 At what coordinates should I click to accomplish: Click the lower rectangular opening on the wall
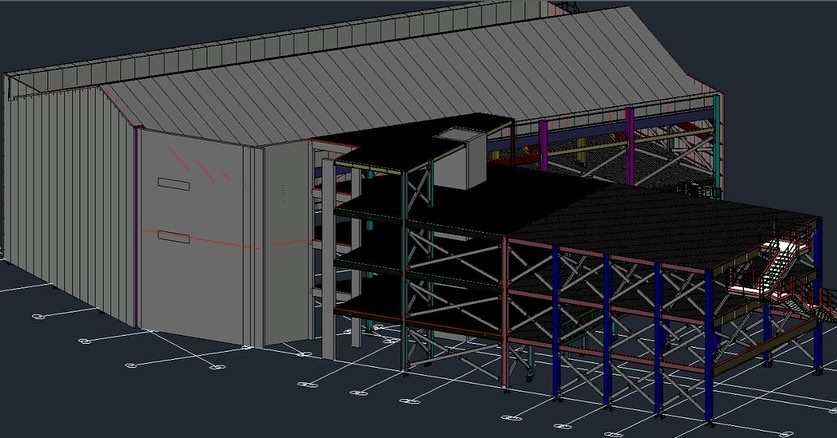[173, 237]
